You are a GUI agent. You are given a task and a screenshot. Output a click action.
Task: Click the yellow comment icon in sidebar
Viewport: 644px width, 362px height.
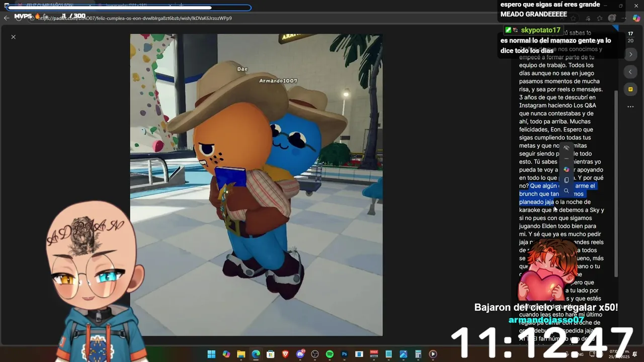[x=630, y=89]
